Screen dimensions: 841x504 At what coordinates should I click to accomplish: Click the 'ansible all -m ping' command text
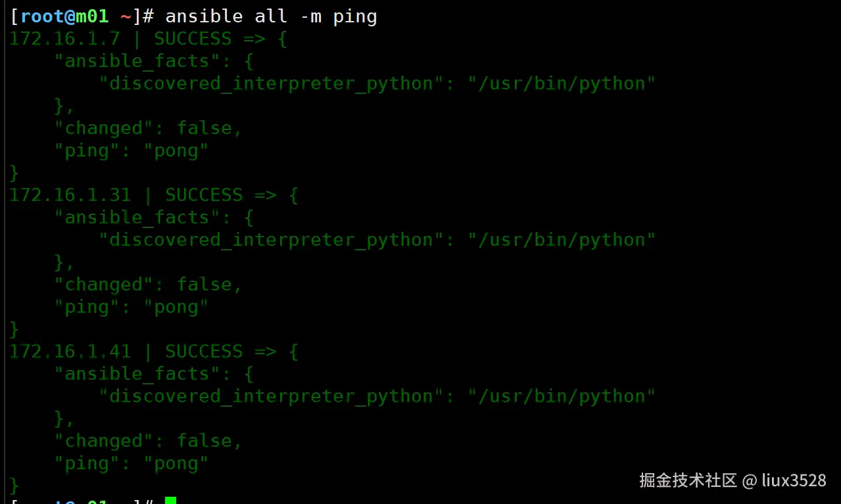(x=271, y=16)
